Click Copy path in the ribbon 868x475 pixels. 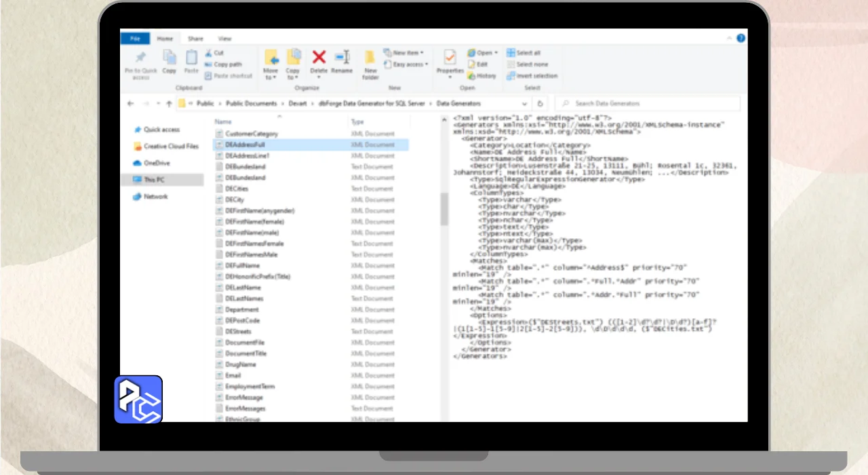click(223, 64)
